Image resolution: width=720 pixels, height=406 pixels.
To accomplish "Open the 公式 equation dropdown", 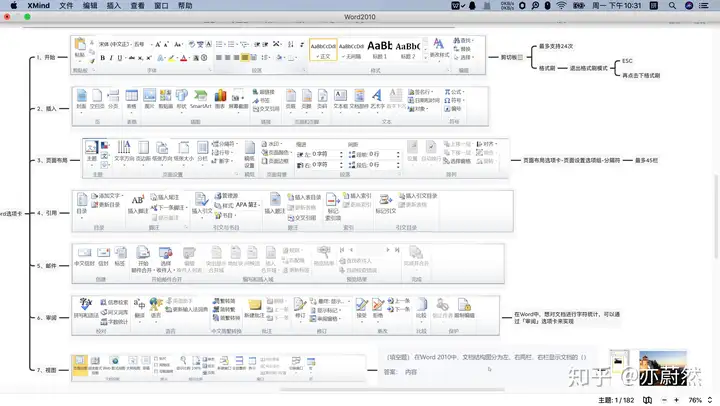I will tap(454, 92).
